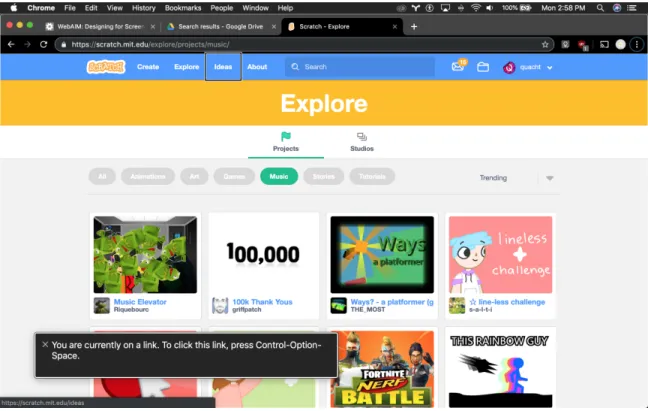
Task: Select the Projects flag icon
Action: pyautogui.click(x=286, y=136)
